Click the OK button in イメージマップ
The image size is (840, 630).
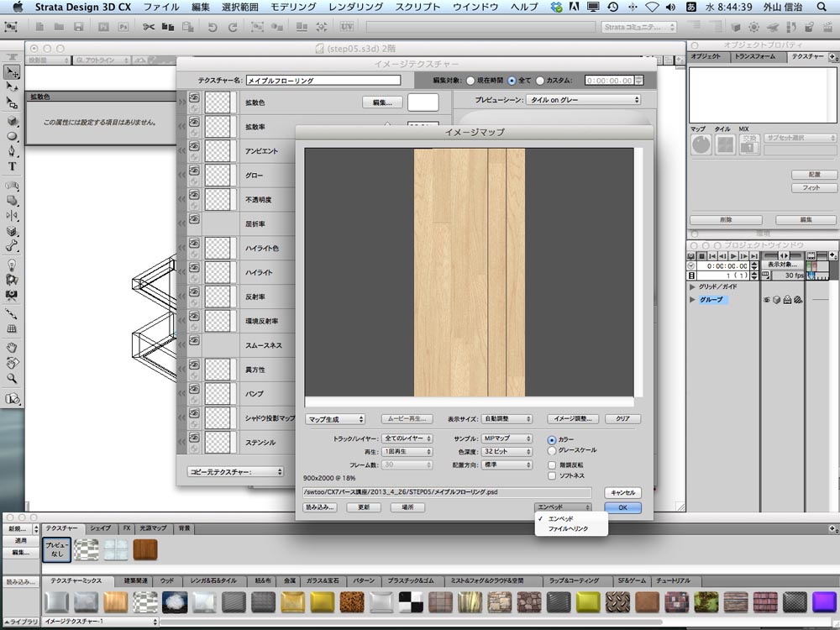[622, 508]
